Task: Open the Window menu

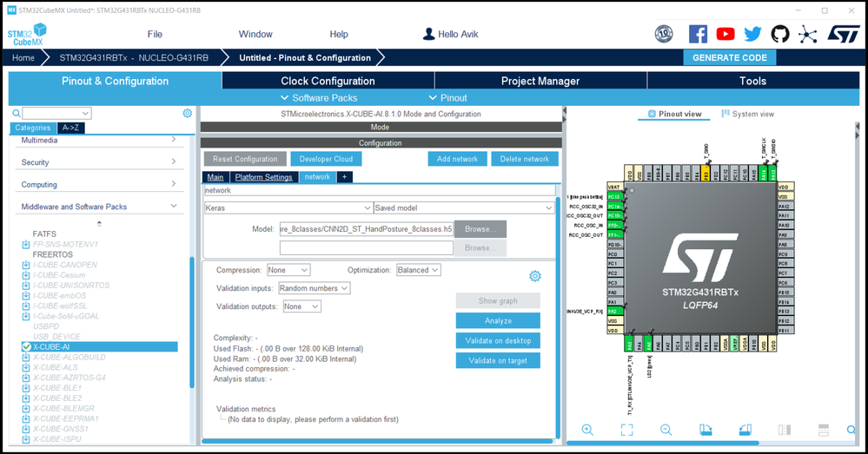Action: pyautogui.click(x=255, y=34)
